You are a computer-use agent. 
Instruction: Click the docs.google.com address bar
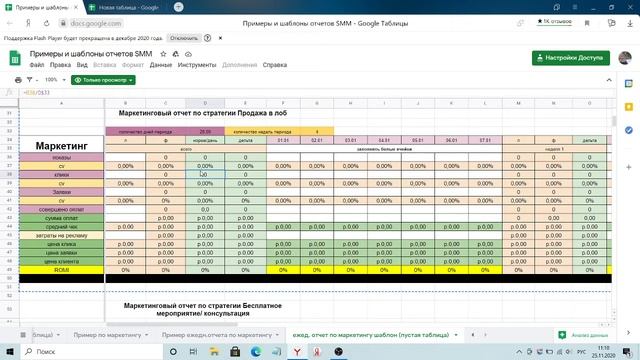tap(96, 23)
